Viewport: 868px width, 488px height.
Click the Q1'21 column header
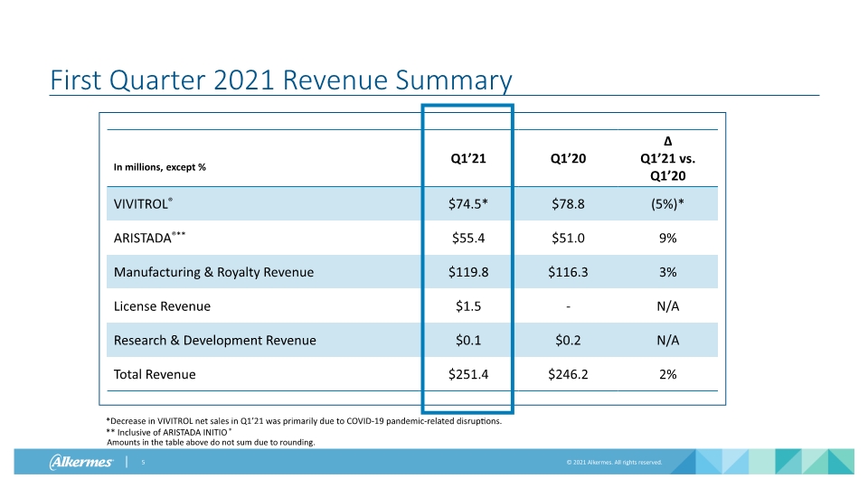pyautogui.click(x=467, y=158)
